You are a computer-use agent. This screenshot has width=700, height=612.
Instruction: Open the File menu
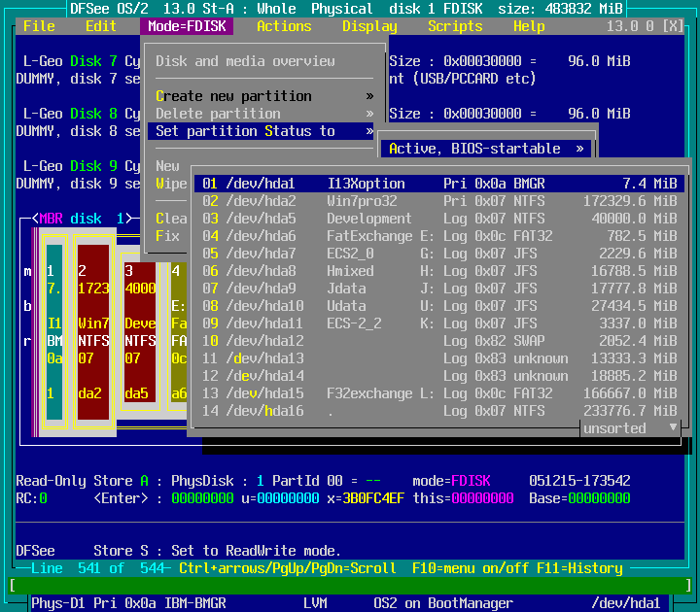pyautogui.click(x=39, y=26)
